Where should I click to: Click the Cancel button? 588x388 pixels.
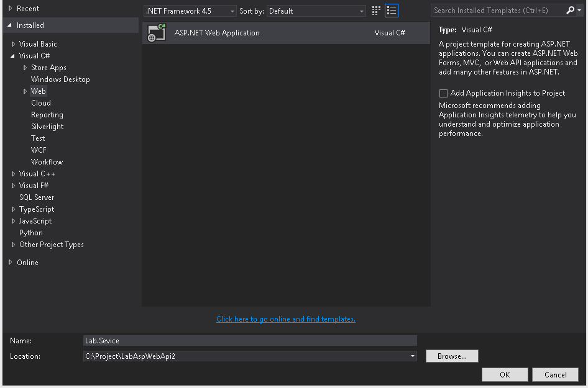(556, 374)
